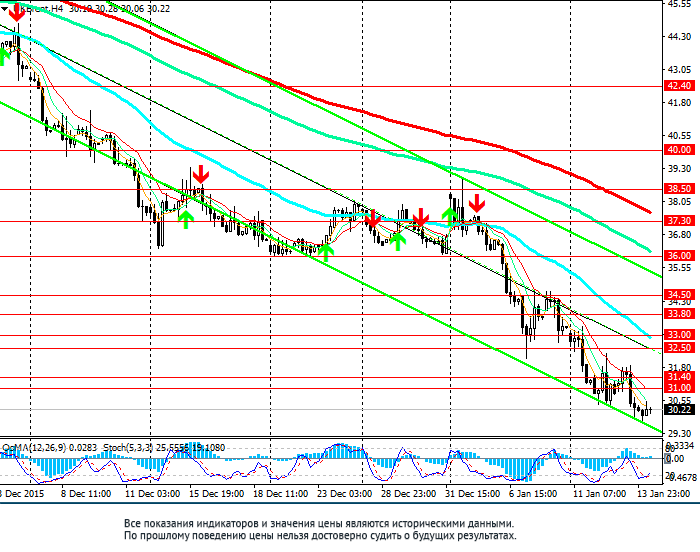Click the 13 Jan 23:00 time axis label

pos(663,494)
